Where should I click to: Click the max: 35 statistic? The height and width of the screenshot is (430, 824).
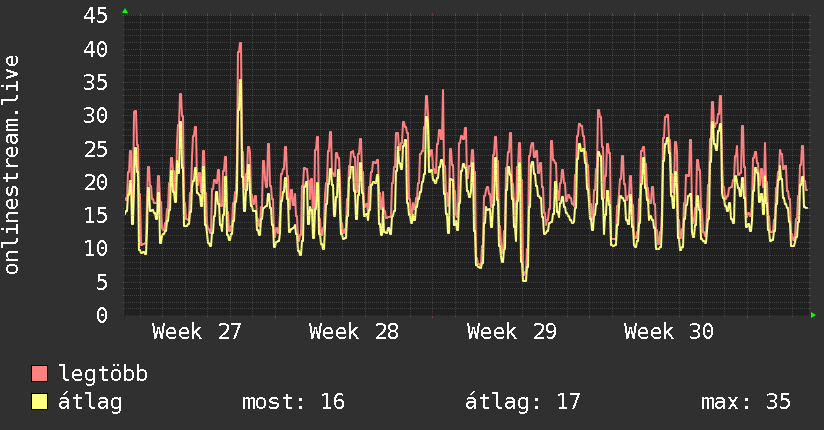tap(746, 402)
